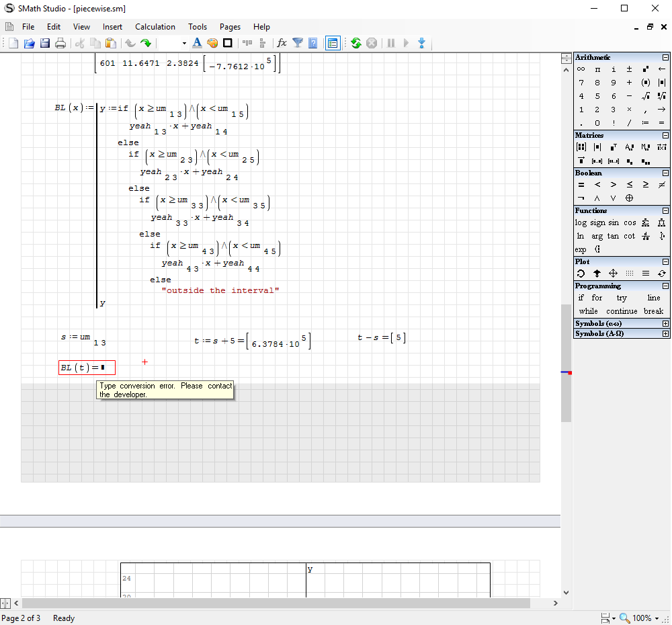Recalculate the worksheet with the green refresh icon

[355, 42]
